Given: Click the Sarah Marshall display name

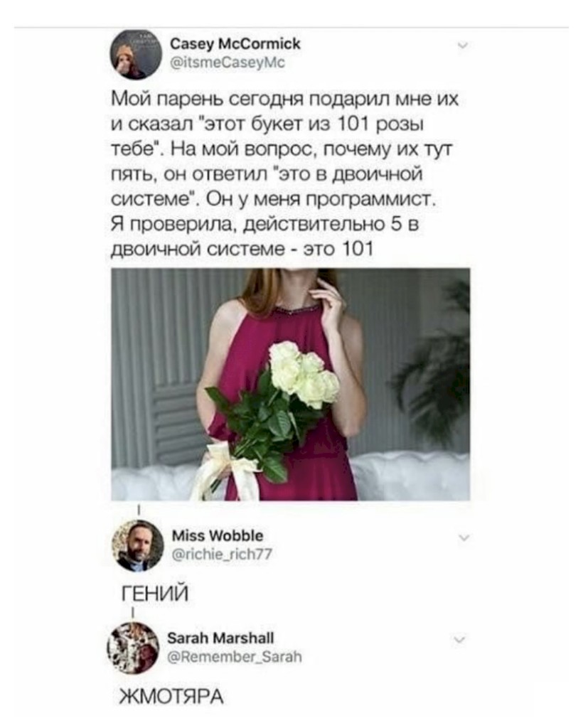Looking at the screenshot, I should pos(220,638).
